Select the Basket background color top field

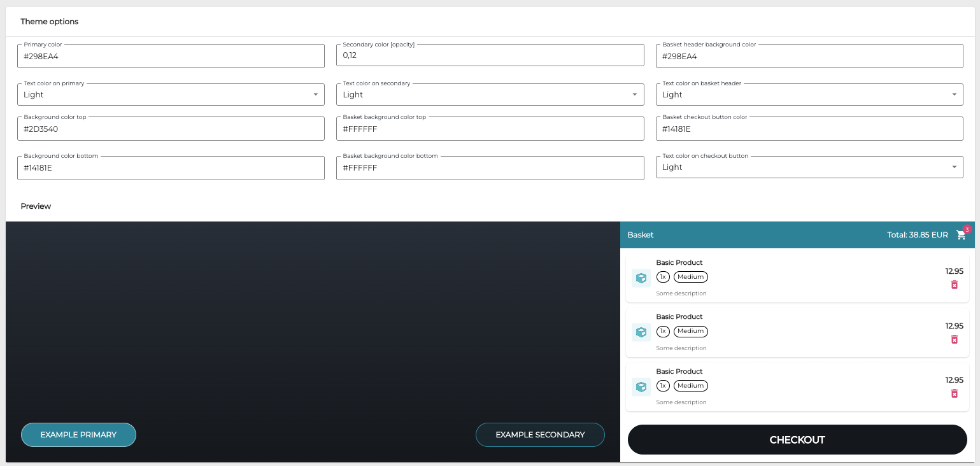click(x=490, y=129)
